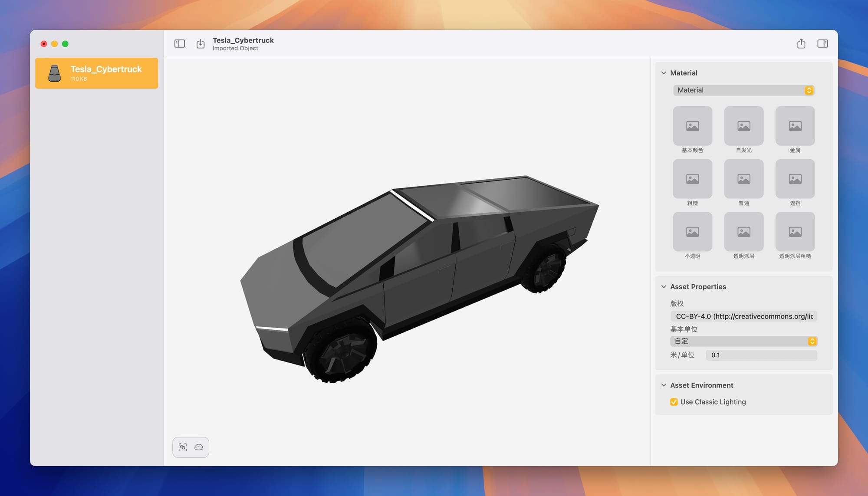
Task: Click the 基本颜色 texture slot
Action: tap(692, 126)
